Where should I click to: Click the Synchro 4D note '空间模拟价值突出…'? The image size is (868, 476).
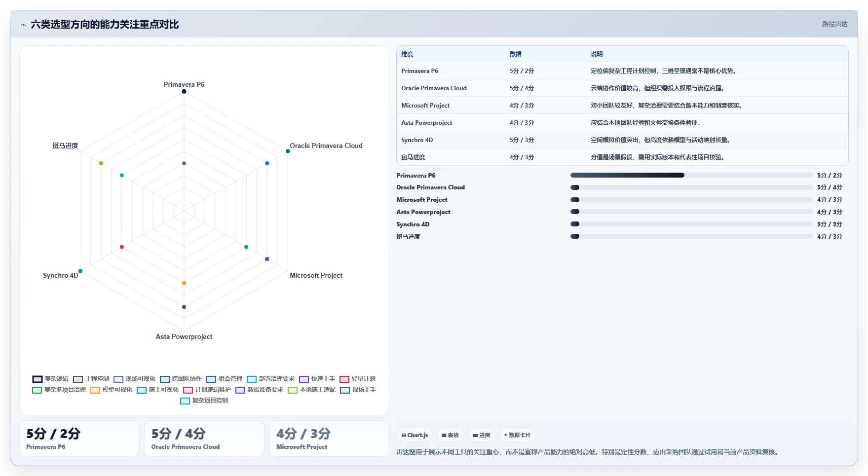click(x=660, y=140)
